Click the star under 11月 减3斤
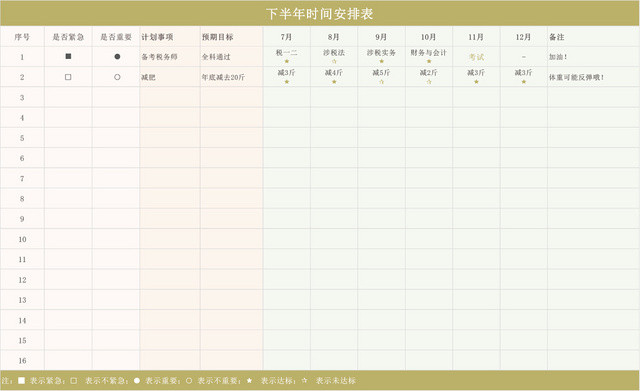 [476, 82]
